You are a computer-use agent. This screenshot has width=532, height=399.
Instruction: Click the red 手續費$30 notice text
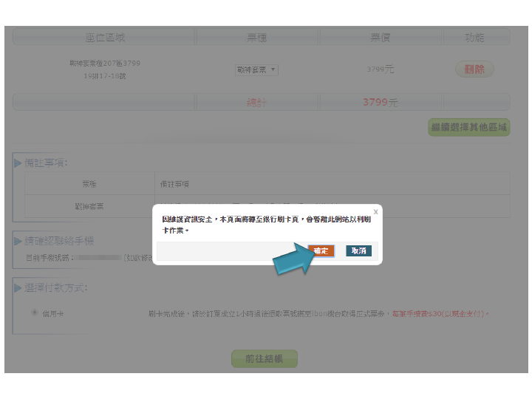[x=440, y=314]
